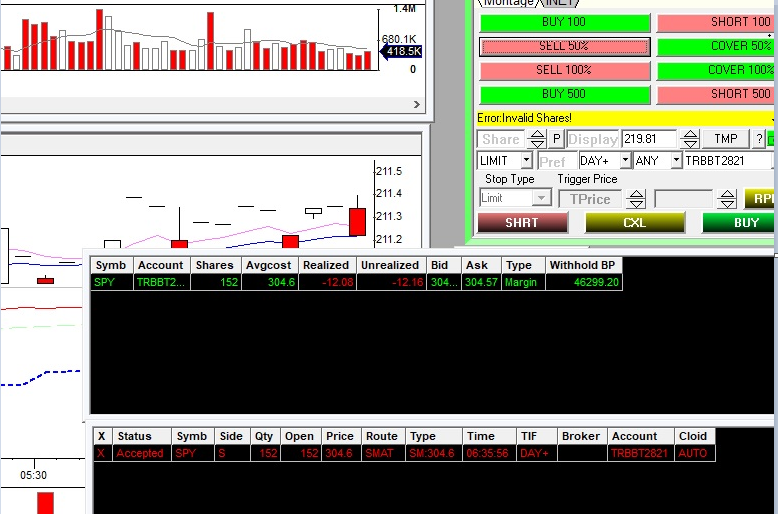Click the price input field showing 219.81
The width and height of the screenshot is (778, 514).
tap(648, 139)
